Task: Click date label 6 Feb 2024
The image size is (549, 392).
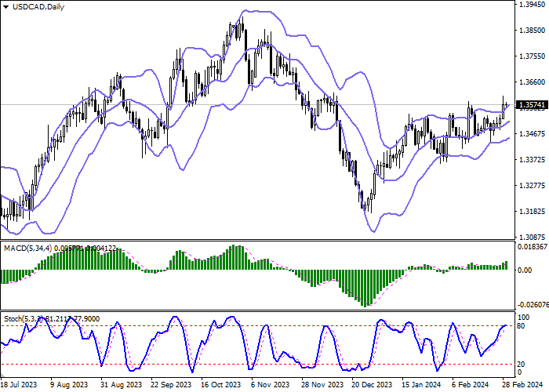Action: [x=471, y=385]
